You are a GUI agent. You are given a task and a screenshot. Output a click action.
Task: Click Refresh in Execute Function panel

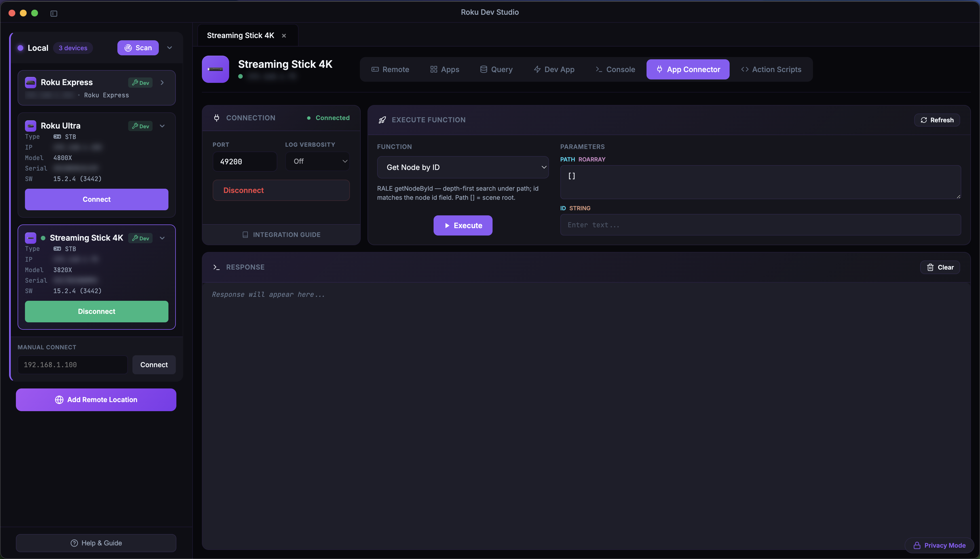(937, 120)
